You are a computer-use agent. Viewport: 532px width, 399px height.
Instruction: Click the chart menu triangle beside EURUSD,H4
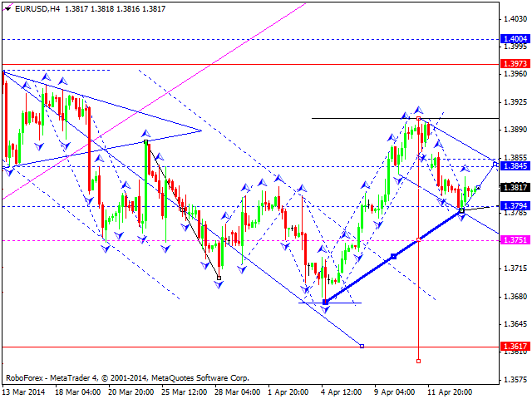[7, 9]
